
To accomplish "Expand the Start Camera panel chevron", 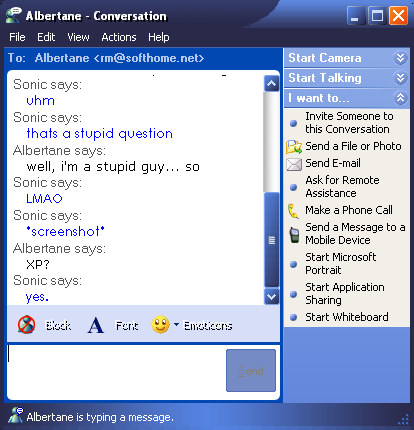I will pyautogui.click(x=400, y=58).
